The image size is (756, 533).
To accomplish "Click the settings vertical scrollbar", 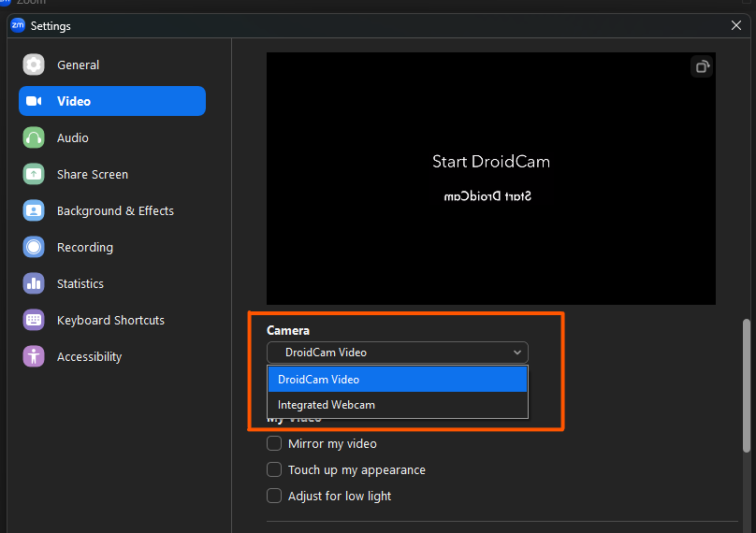I will [x=747, y=385].
